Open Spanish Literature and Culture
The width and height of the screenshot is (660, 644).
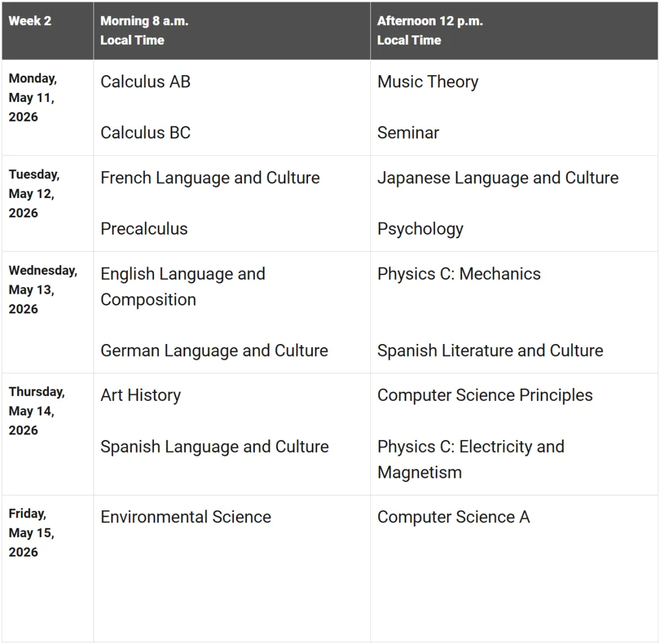pos(490,351)
